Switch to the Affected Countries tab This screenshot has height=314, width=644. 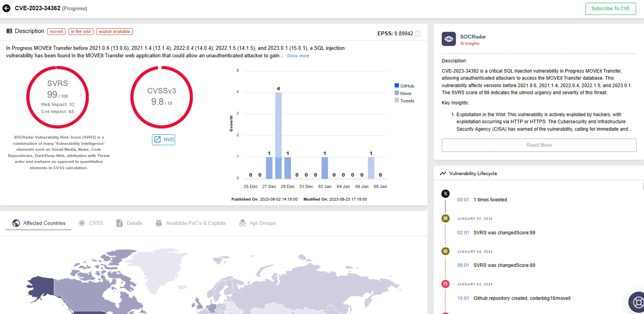tap(38, 223)
